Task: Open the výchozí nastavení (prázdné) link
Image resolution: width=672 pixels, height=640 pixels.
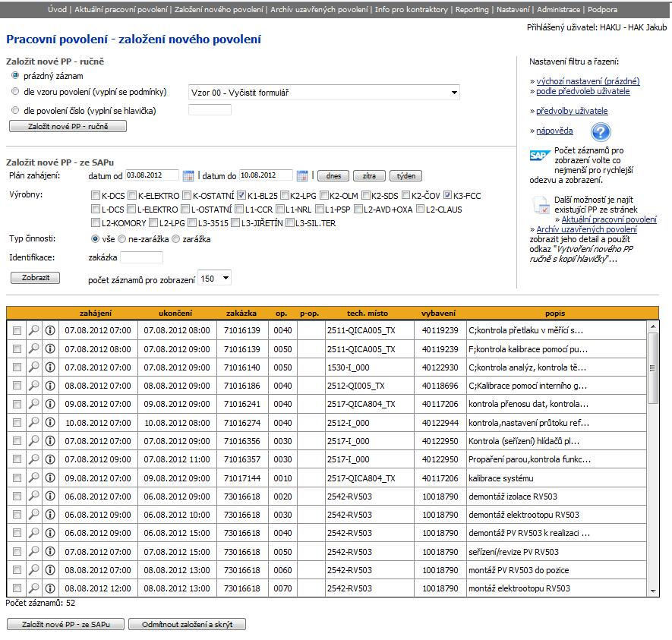Action: pos(588,81)
